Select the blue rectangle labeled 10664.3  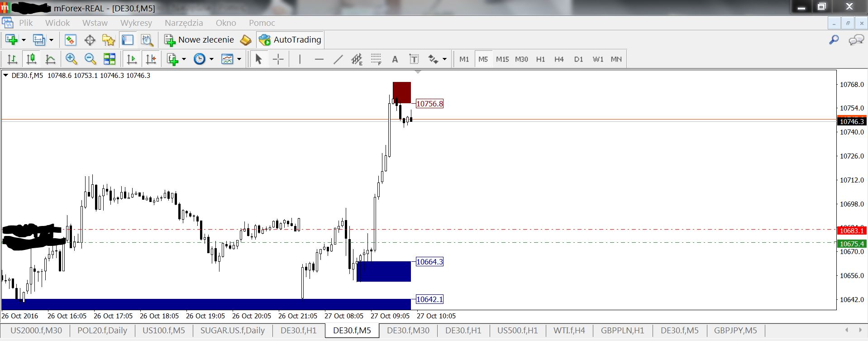(384, 271)
